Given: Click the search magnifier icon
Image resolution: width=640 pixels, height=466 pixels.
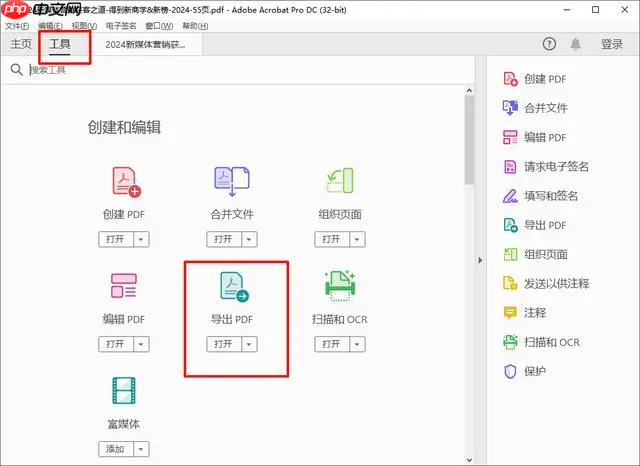Looking at the screenshot, I should [16, 70].
